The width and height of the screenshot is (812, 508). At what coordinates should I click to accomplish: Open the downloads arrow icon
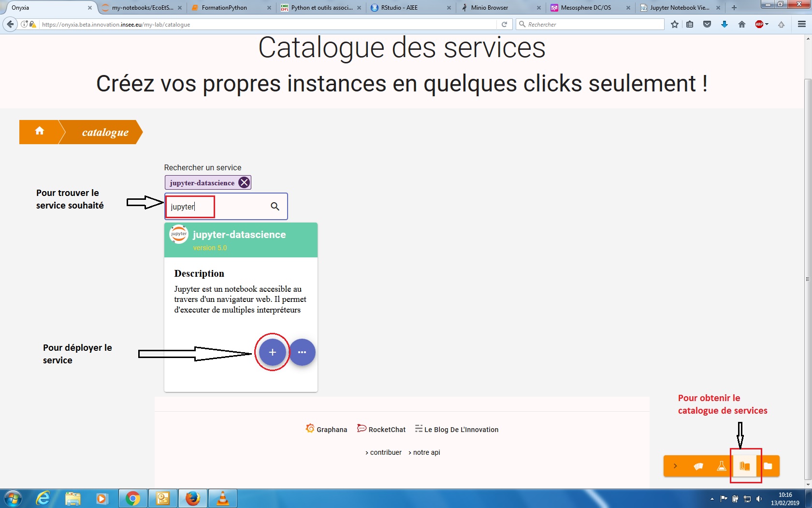click(724, 24)
